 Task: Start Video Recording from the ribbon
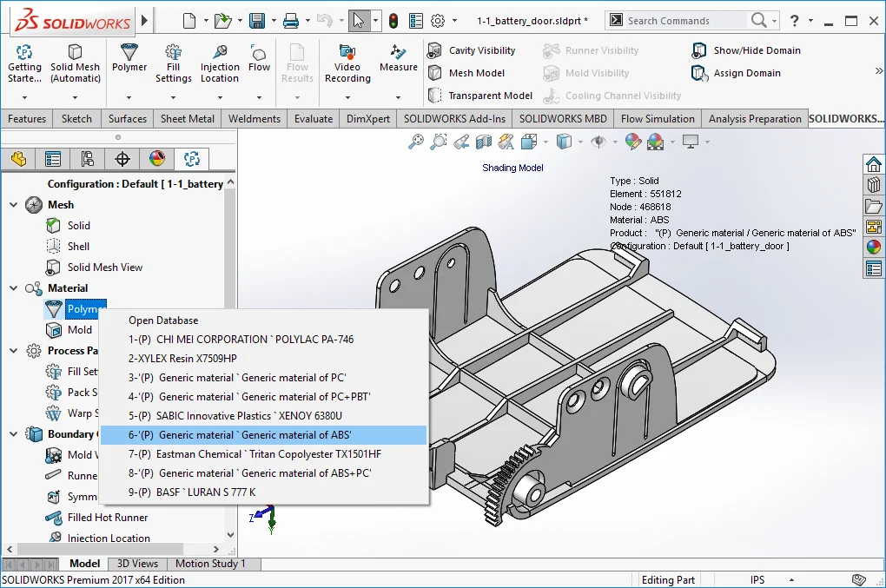347,52
